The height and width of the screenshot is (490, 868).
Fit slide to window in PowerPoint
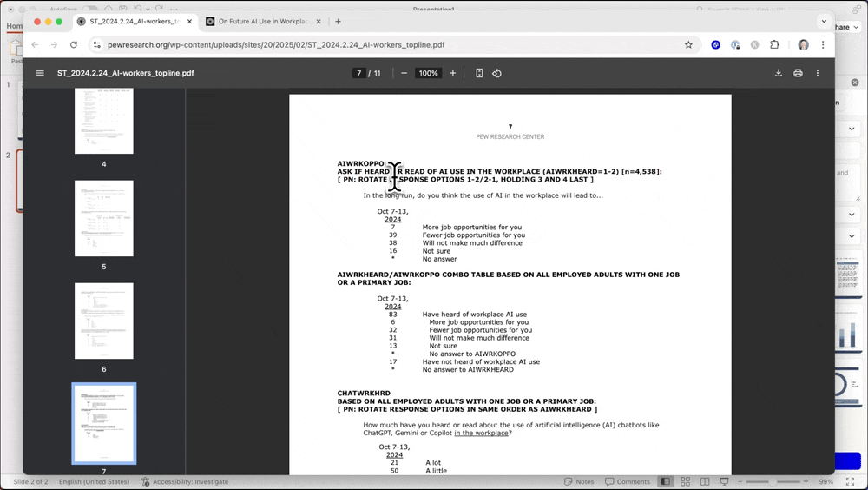[851, 481]
